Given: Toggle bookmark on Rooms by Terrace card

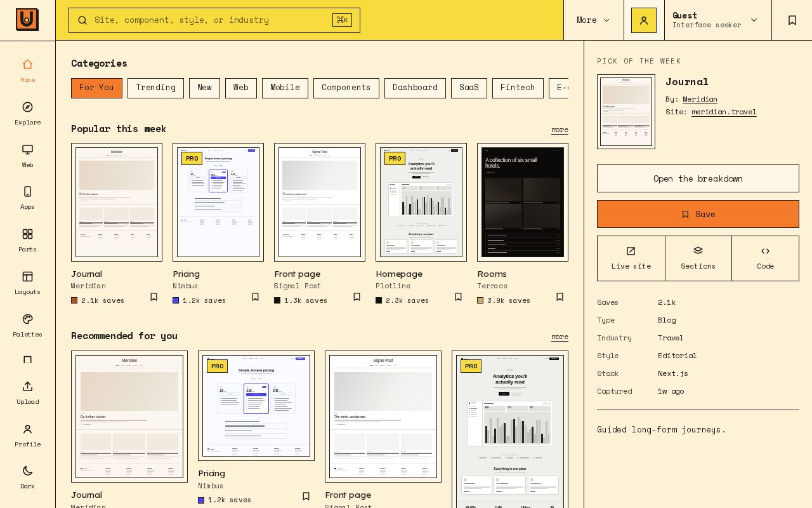Looking at the screenshot, I should [x=560, y=297].
